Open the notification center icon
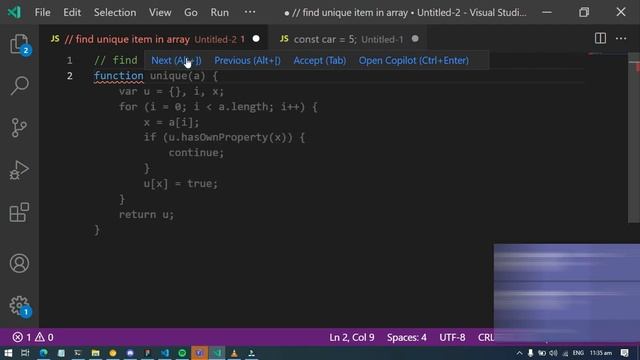 click(x=624, y=353)
